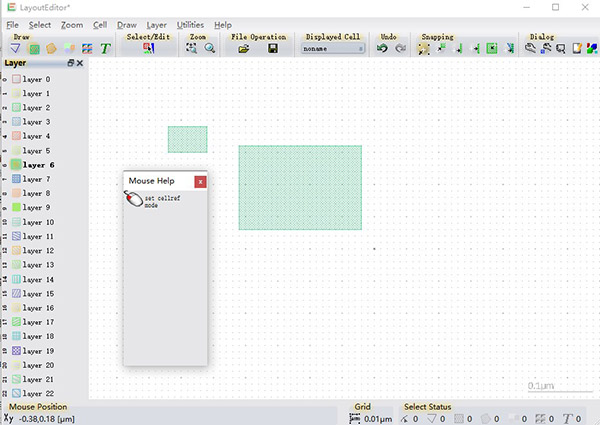Select the cell array draw tool
Image resolution: width=600 pixels, height=425 pixels.
coord(87,49)
